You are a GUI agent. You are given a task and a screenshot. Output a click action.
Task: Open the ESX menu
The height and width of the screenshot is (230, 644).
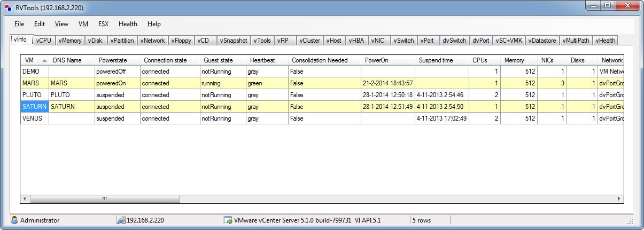tap(103, 24)
